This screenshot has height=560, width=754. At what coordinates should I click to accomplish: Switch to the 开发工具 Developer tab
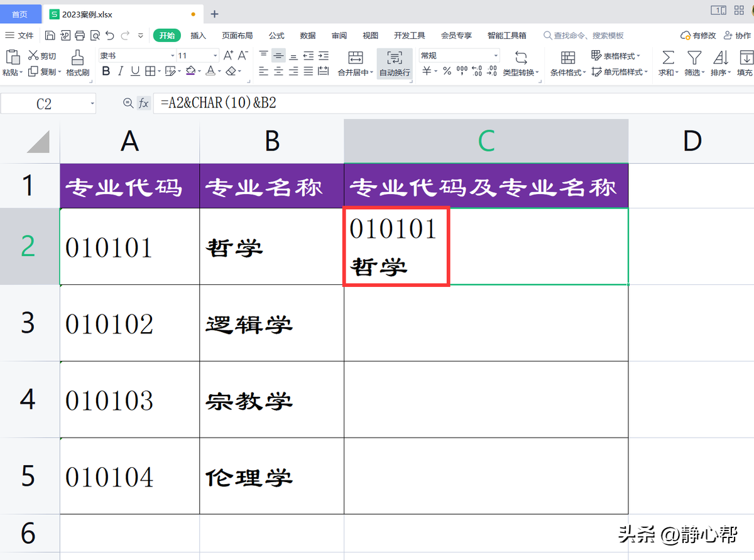tap(410, 36)
